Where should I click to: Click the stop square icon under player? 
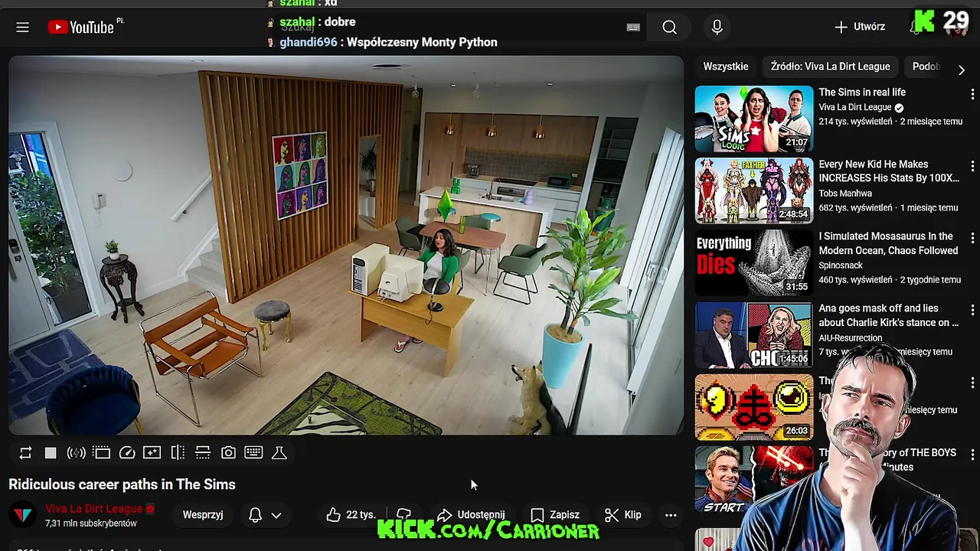tap(51, 453)
